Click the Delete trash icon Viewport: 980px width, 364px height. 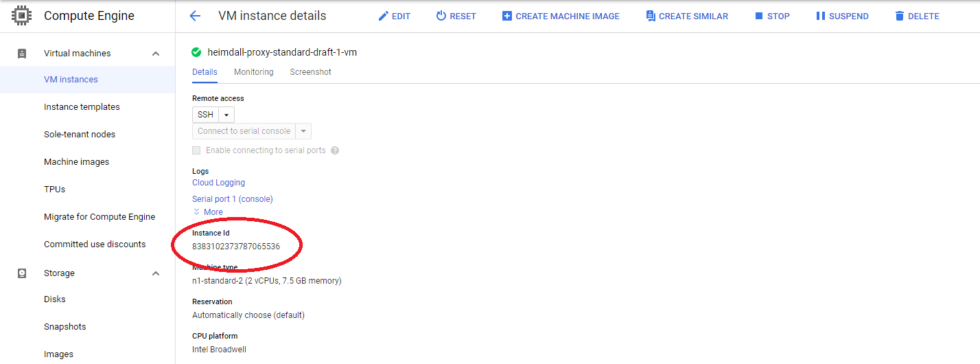click(900, 16)
